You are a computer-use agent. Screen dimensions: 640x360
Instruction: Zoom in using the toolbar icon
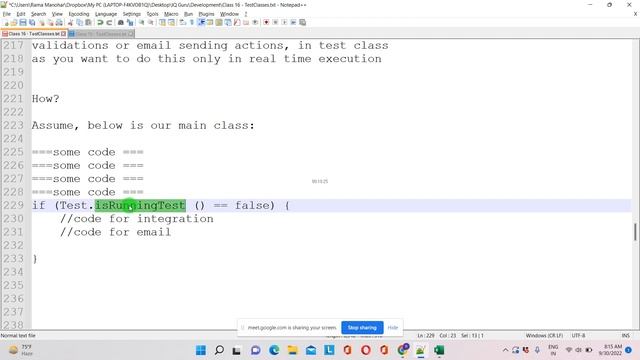tap(141, 22)
